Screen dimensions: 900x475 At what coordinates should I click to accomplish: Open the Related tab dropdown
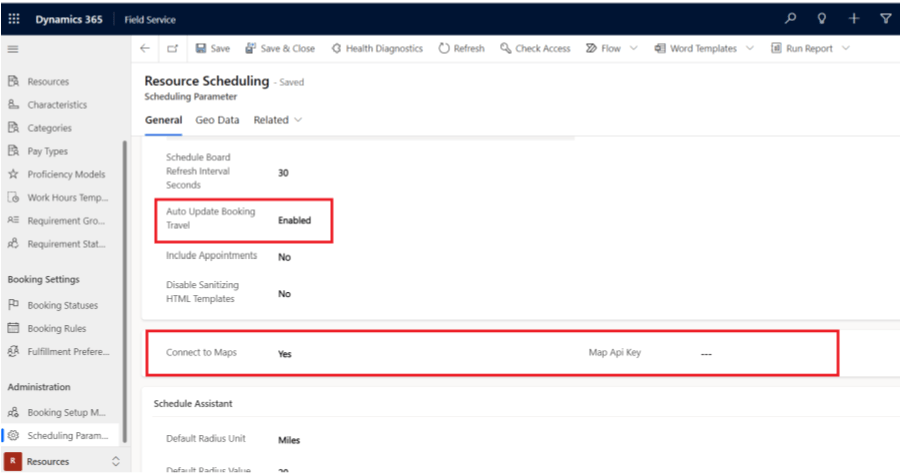point(277,120)
